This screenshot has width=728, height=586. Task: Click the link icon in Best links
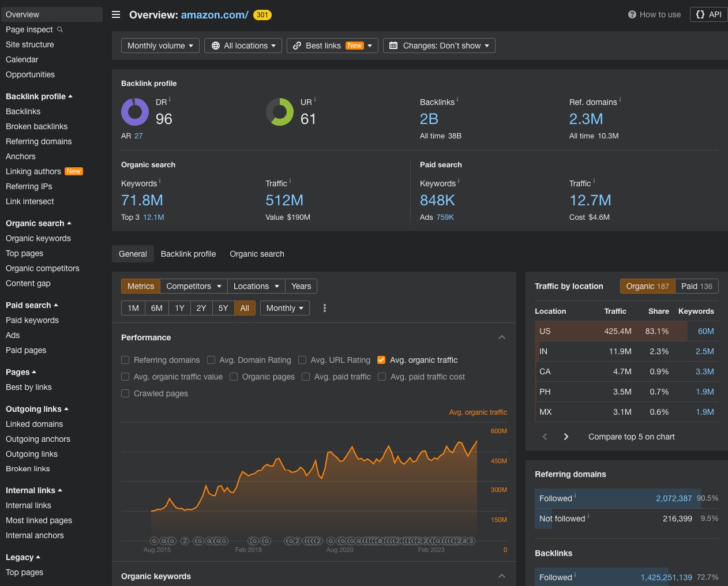(x=297, y=46)
